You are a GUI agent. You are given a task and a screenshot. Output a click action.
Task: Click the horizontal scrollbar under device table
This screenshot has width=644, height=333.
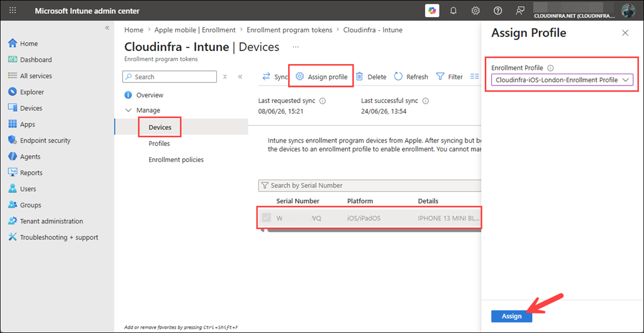point(373,231)
